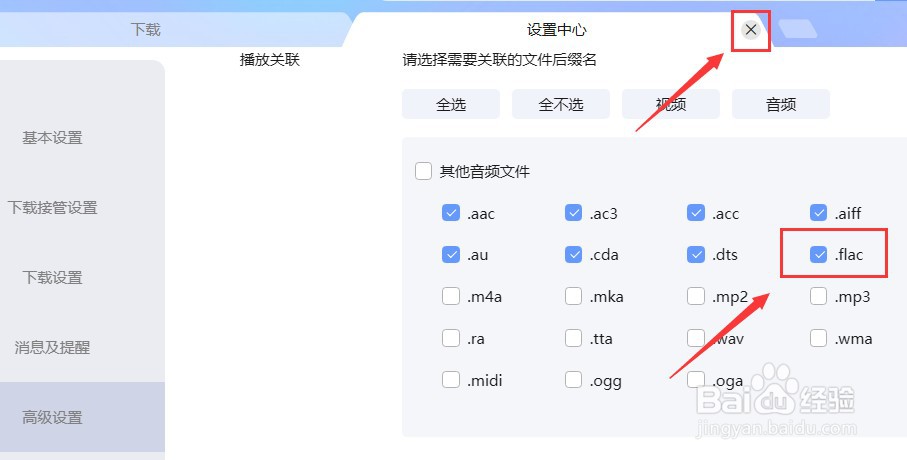Viewport: 907px width, 460px height.
Task: Click the 全不选 button
Action: click(561, 104)
